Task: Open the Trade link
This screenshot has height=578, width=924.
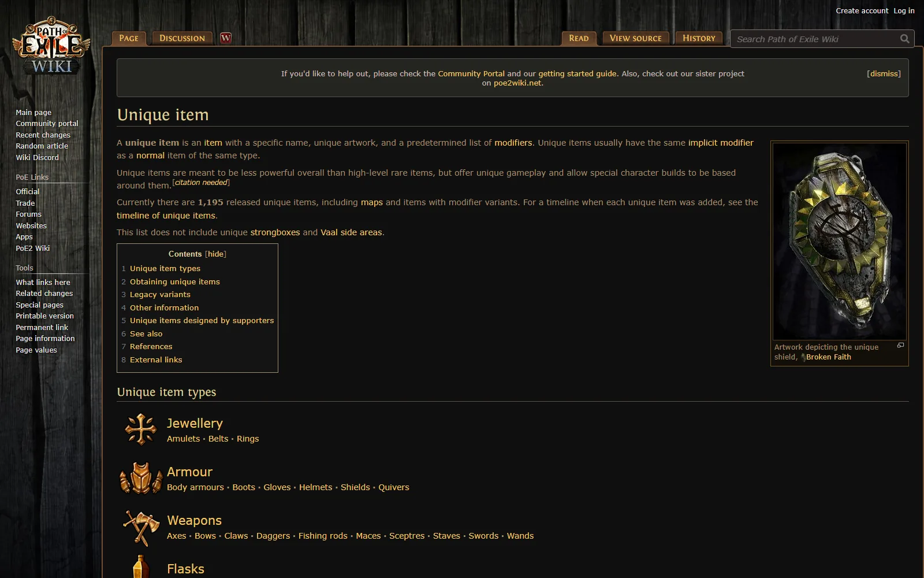Action: click(x=25, y=203)
